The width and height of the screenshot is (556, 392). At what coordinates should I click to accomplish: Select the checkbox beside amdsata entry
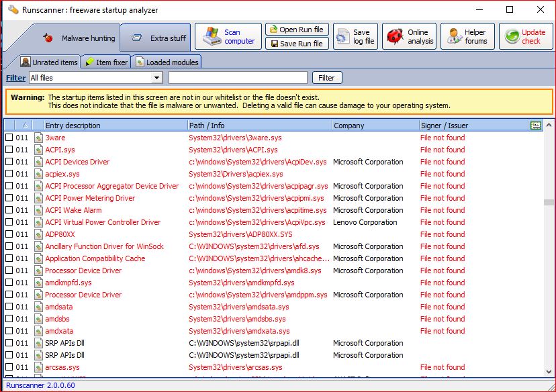tap(9, 307)
